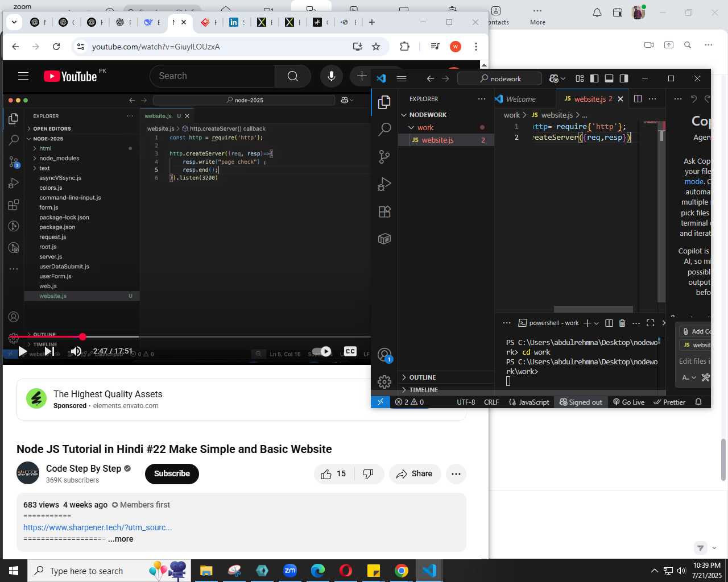
Task: Open the new terminal launch profile dropdown
Action: [x=596, y=323]
